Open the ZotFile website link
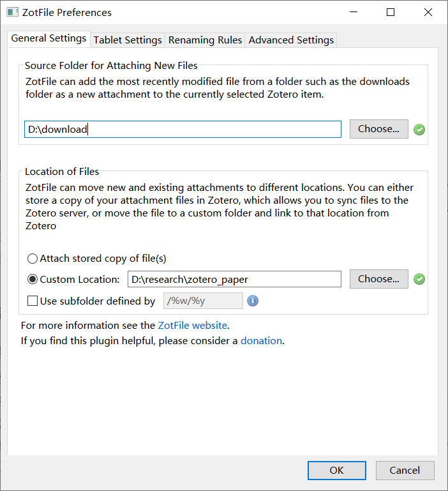 pos(192,325)
